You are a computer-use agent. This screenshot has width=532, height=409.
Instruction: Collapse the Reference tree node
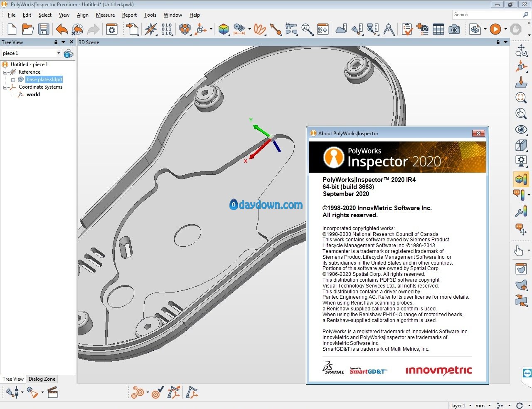coord(5,72)
